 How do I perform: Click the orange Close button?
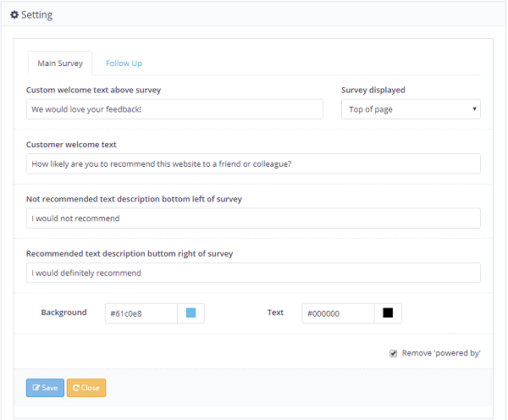tap(86, 388)
